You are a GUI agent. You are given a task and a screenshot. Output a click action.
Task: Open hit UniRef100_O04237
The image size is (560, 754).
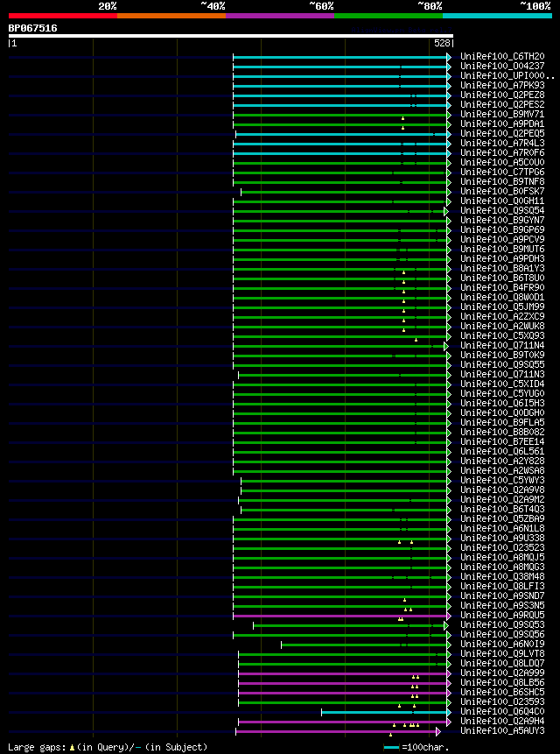(x=502, y=67)
